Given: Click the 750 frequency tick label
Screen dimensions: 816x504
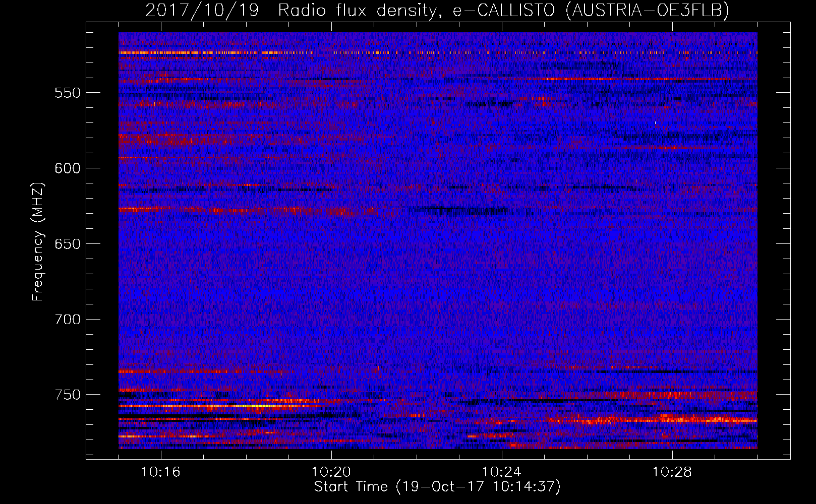Looking at the screenshot, I should pos(68,395).
